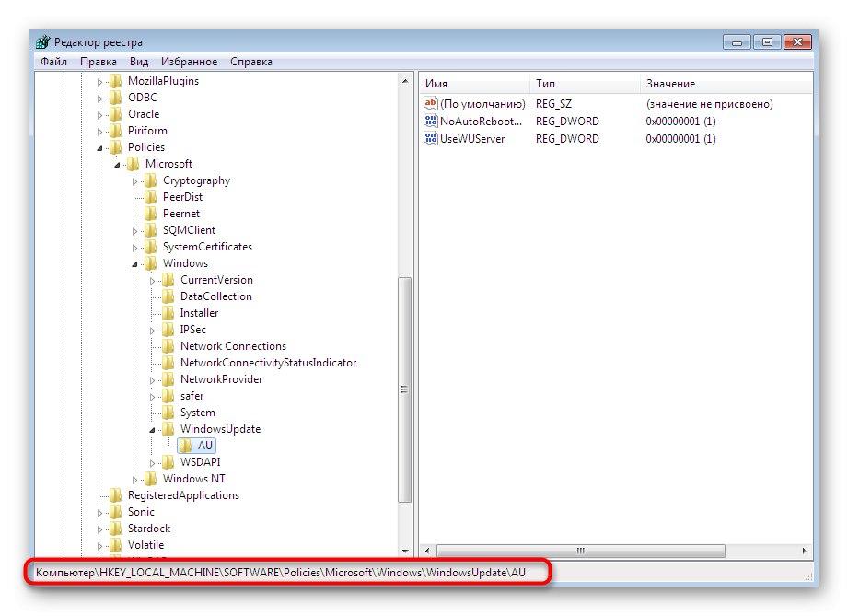Click the MozillaPlugins folder icon
This screenshot has width=848, height=616.
tap(115, 81)
